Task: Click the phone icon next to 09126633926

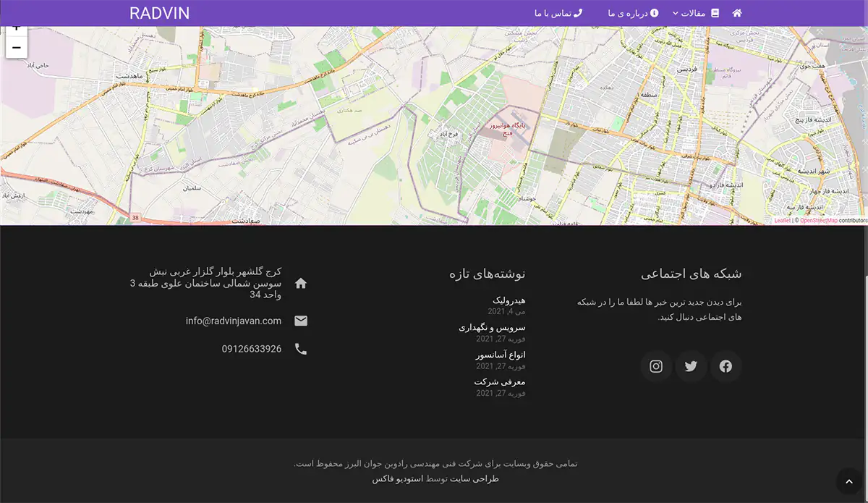Action: [x=301, y=348]
